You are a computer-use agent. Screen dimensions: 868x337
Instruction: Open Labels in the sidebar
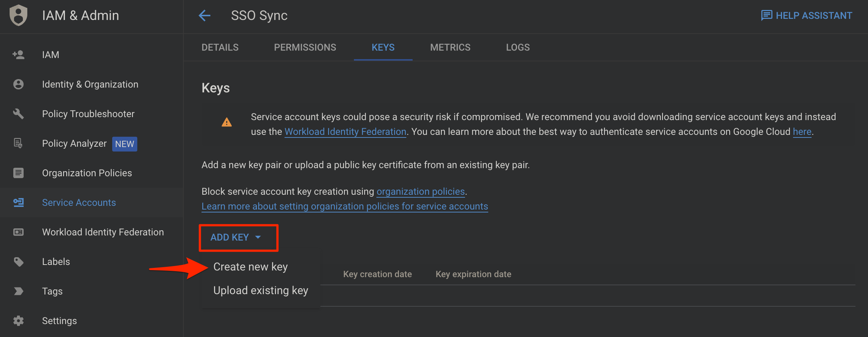(x=56, y=262)
